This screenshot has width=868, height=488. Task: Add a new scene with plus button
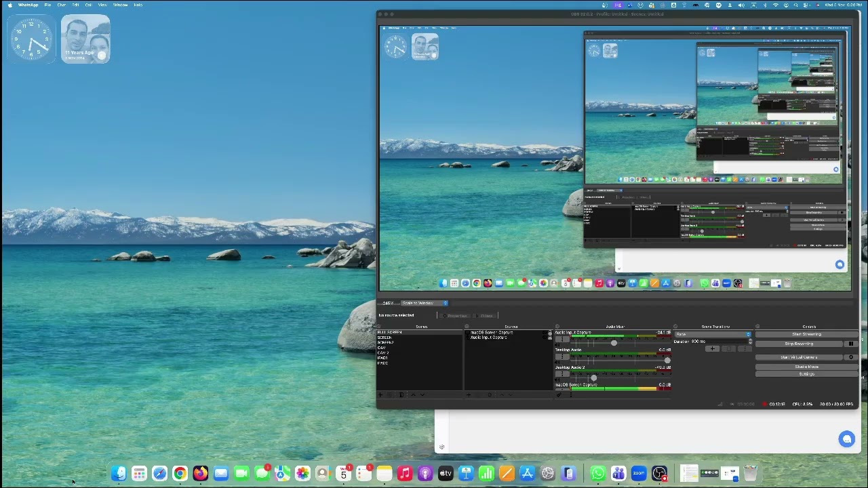point(380,394)
